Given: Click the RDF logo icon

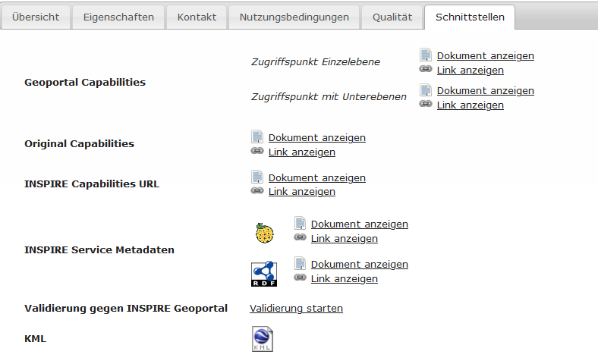Looking at the screenshot, I should point(264,274).
